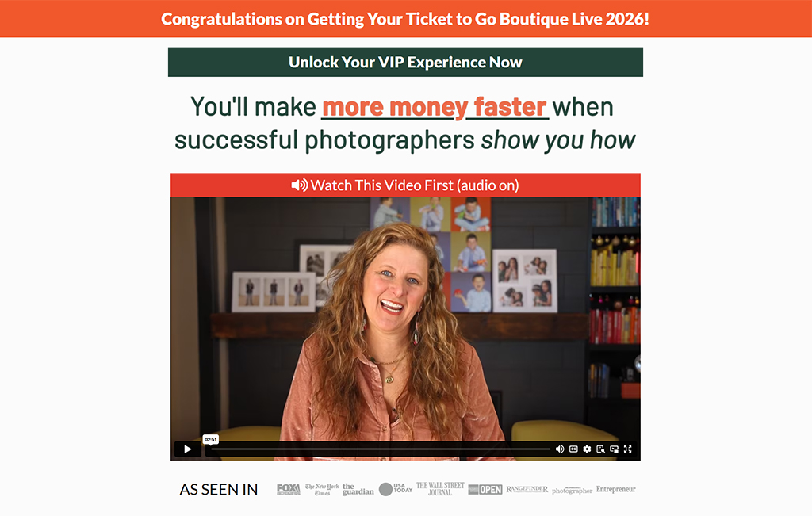Click the USA Today logo
This screenshot has height=516, width=812.
tap(396, 489)
